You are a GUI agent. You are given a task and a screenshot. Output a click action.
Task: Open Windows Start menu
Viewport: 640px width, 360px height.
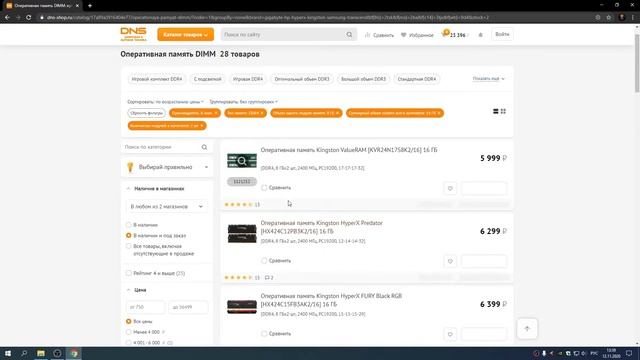tap(8, 353)
